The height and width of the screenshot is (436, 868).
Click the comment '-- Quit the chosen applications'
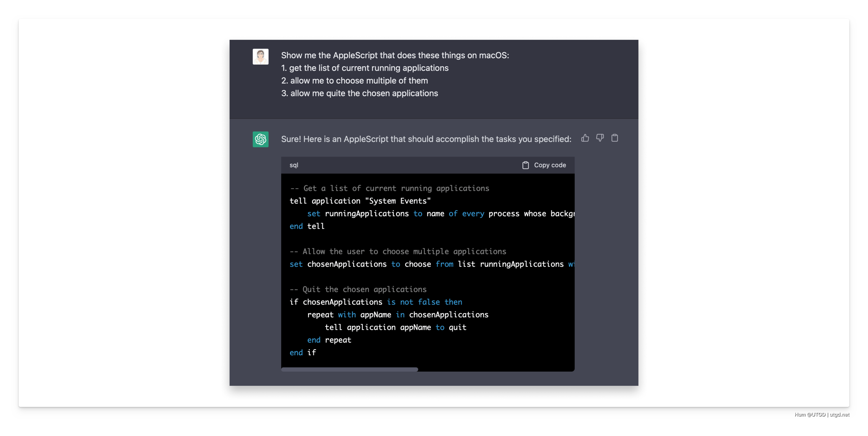pyautogui.click(x=358, y=289)
